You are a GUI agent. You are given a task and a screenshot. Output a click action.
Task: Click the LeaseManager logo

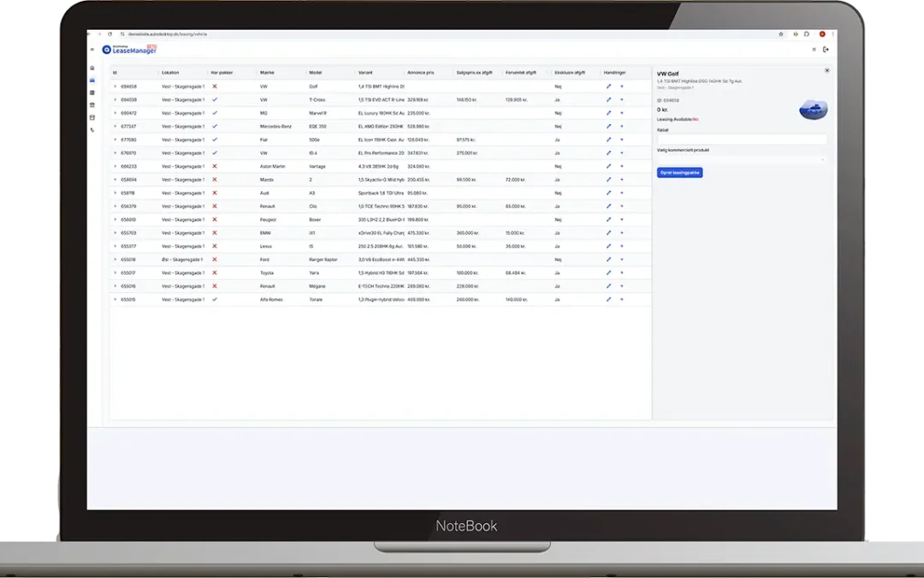(128, 50)
